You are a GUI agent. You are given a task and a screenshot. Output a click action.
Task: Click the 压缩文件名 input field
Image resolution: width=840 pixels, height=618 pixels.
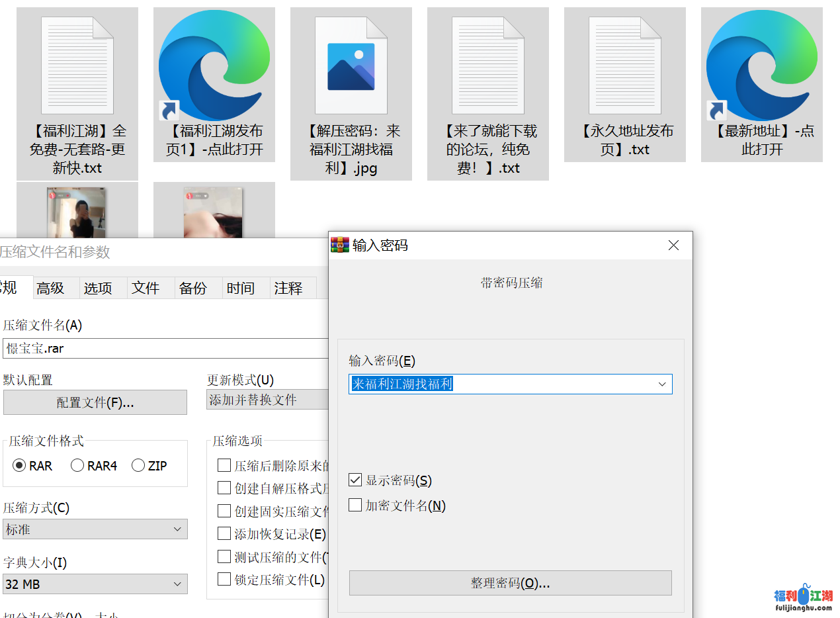165,348
